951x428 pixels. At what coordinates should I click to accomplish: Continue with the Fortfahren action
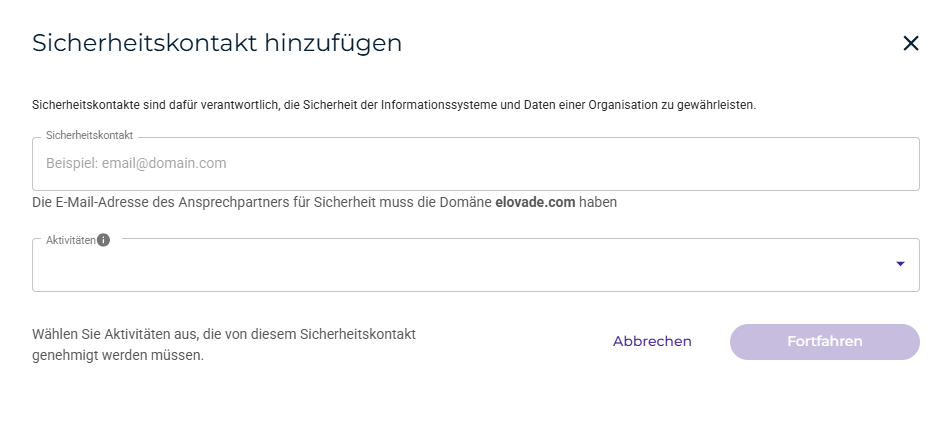[x=824, y=341]
